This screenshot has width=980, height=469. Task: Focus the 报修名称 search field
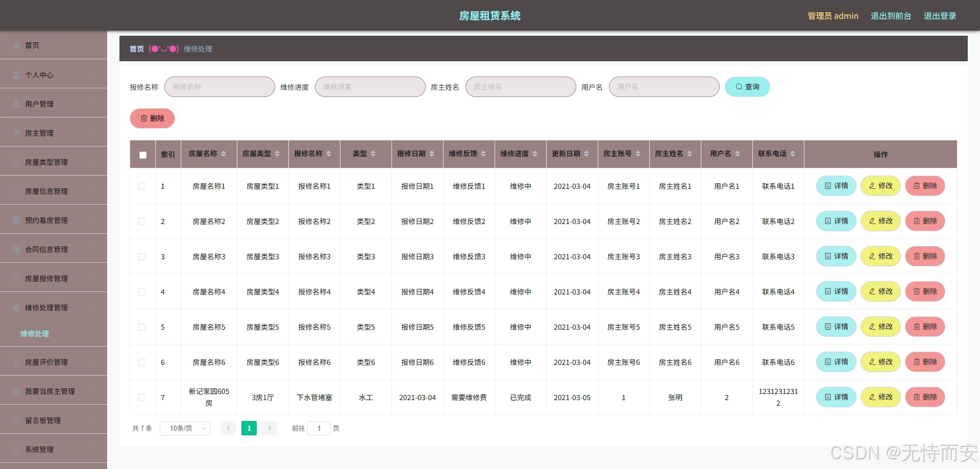pos(219,87)
